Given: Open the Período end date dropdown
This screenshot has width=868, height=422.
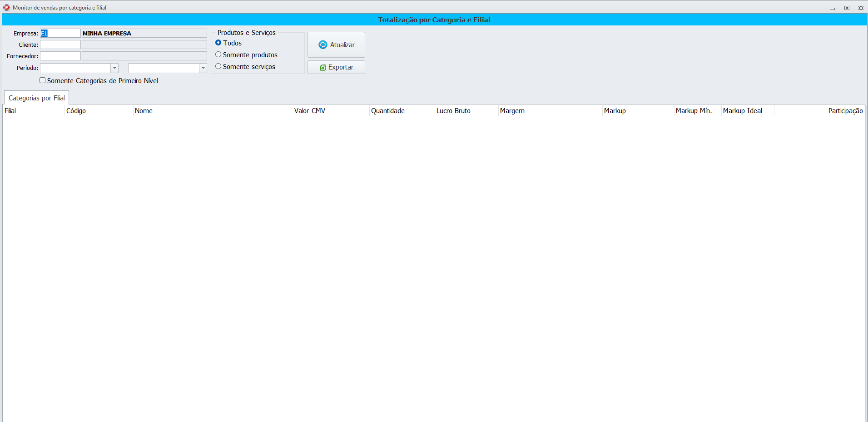Looking at the screenshot, I should [203, 68].
